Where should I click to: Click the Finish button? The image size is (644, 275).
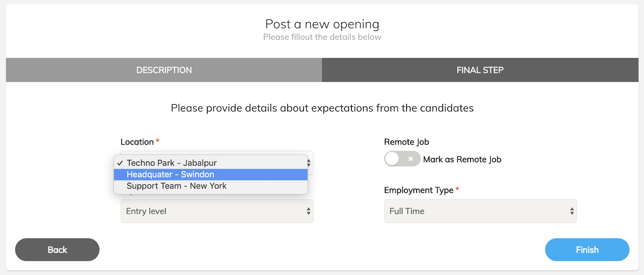click(x=587, y=250)
